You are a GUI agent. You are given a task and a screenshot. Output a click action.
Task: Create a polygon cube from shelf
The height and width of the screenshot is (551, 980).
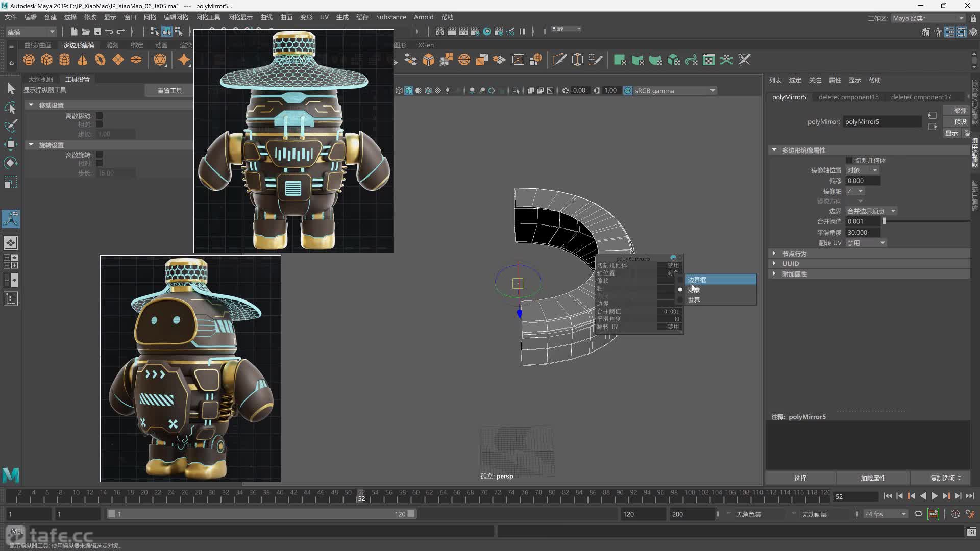pos(47,60)
